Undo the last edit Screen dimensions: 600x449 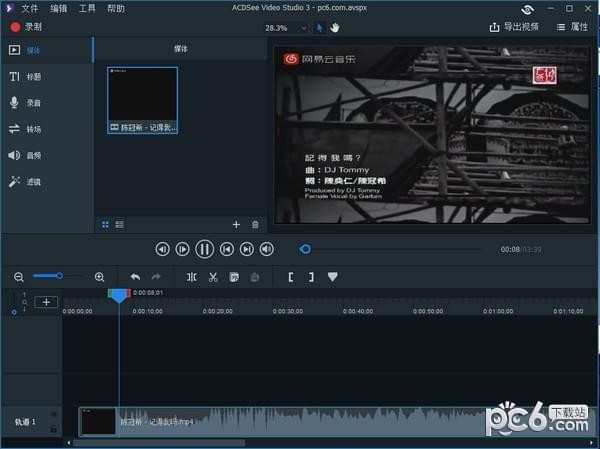(135, 277)
